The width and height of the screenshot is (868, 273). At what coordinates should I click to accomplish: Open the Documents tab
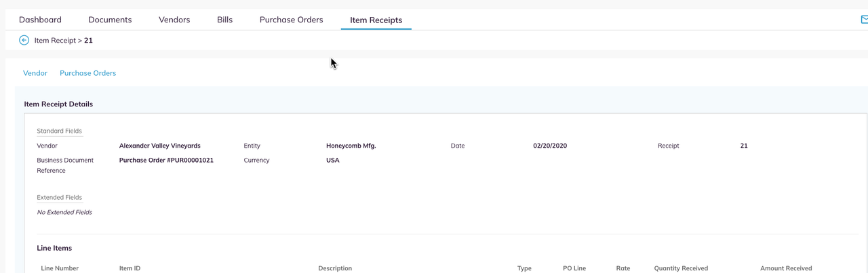(x=110, y=20)
